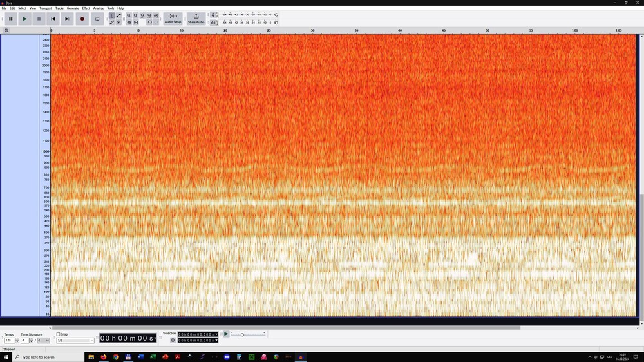Enable the Snap checkbox
Screen dimensions: 644x362
(x=58, y=334)
